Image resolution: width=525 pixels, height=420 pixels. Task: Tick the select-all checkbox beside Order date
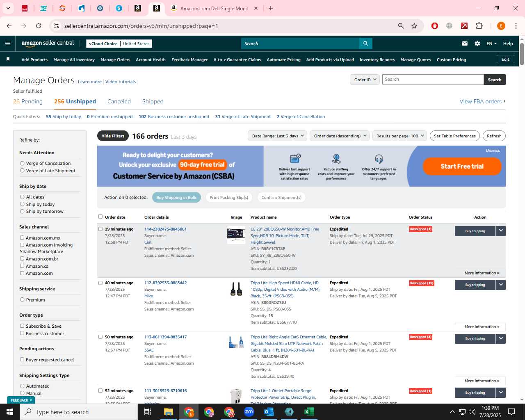click(x=100, y=217)
